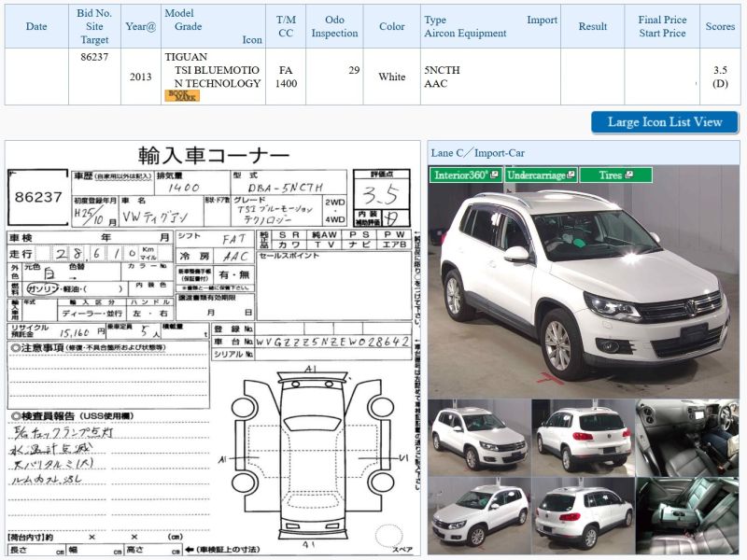Click the chassis number WVGZZZ5NZEW028642
747x560 pixels.
(x=332, y=342)
